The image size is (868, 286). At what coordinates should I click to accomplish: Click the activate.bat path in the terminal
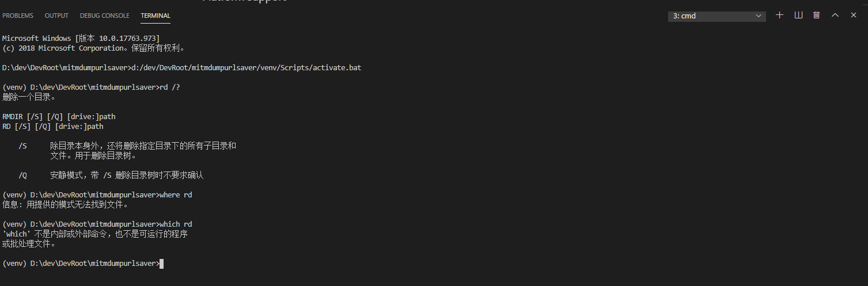click(x=247, y=68)
